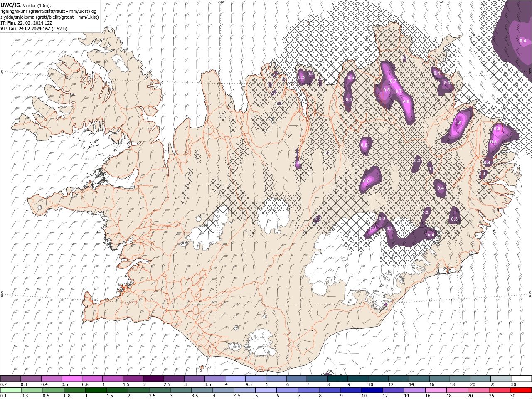532x399 pixels.
Task: Pick the darkest purple 2 snow legend swatch
Action: click(x=153, y=379)
